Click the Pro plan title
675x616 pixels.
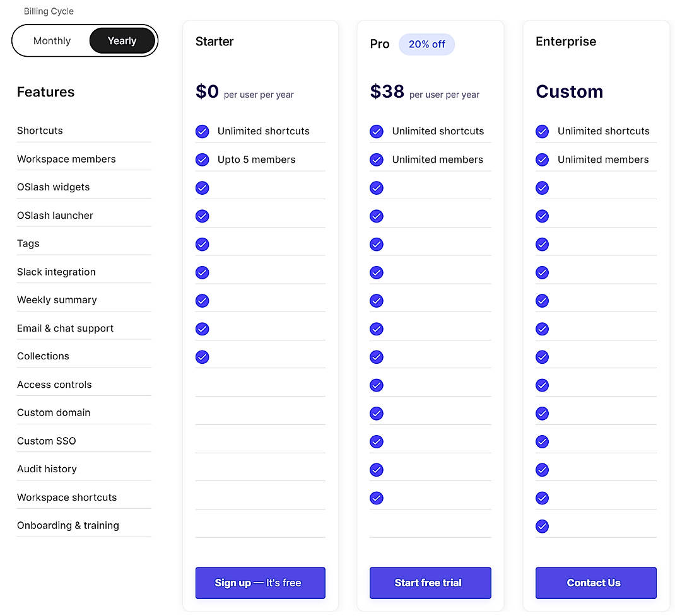[x=379, y=44]
